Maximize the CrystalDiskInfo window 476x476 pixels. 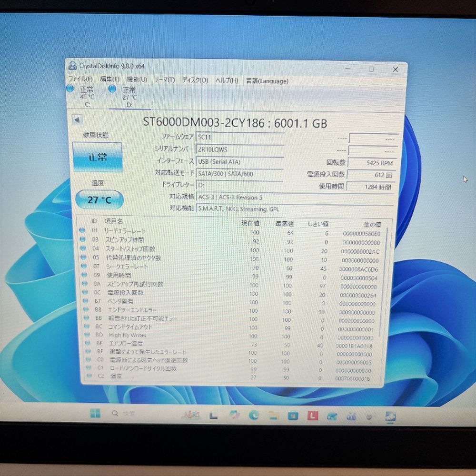click(371, 69)
